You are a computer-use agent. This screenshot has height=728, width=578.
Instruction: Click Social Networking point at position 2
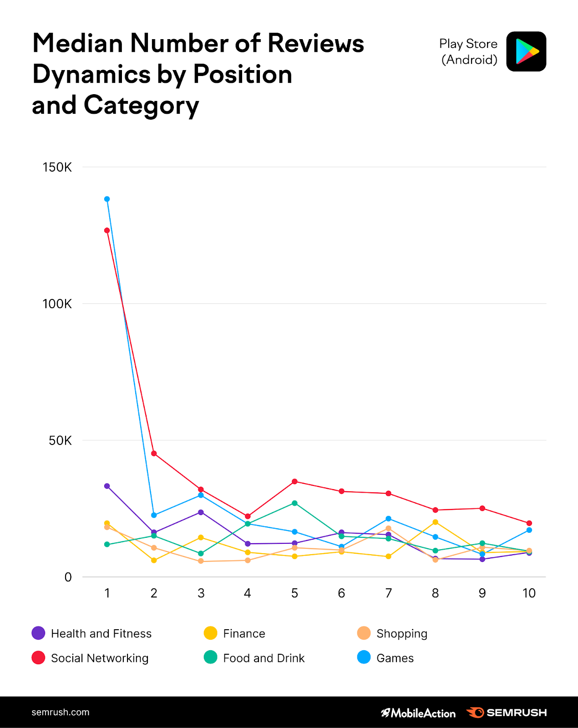[154, 453]
